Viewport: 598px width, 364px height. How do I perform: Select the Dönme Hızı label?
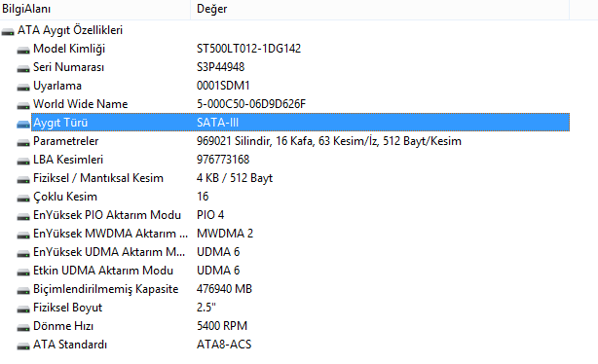[x=63, y=326]
